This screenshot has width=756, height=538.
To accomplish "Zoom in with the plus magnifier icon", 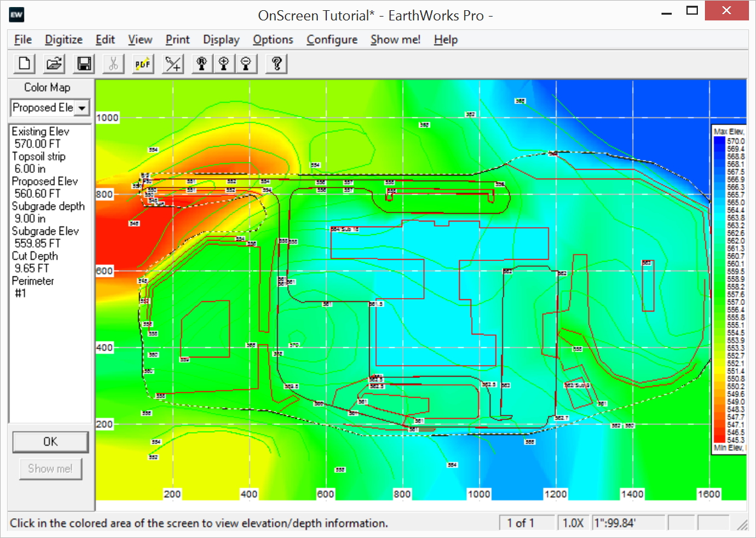I will tap(223, 64).
